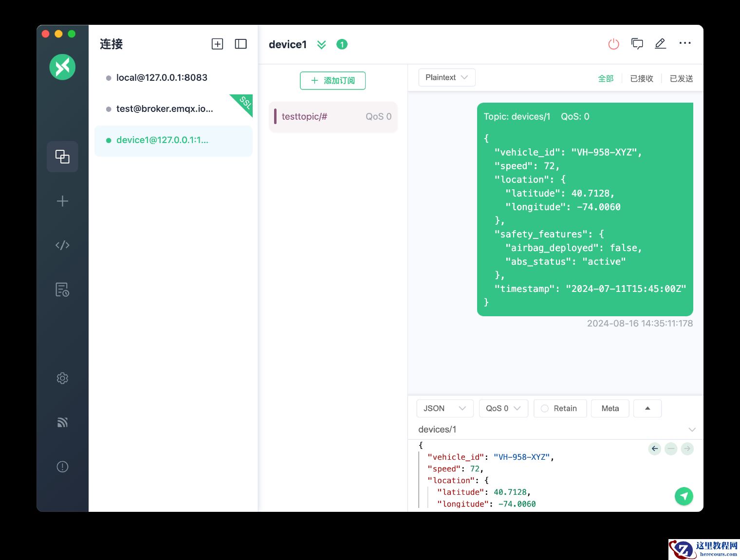Click the "Topic: devices/1" message header

click(517, 117)
